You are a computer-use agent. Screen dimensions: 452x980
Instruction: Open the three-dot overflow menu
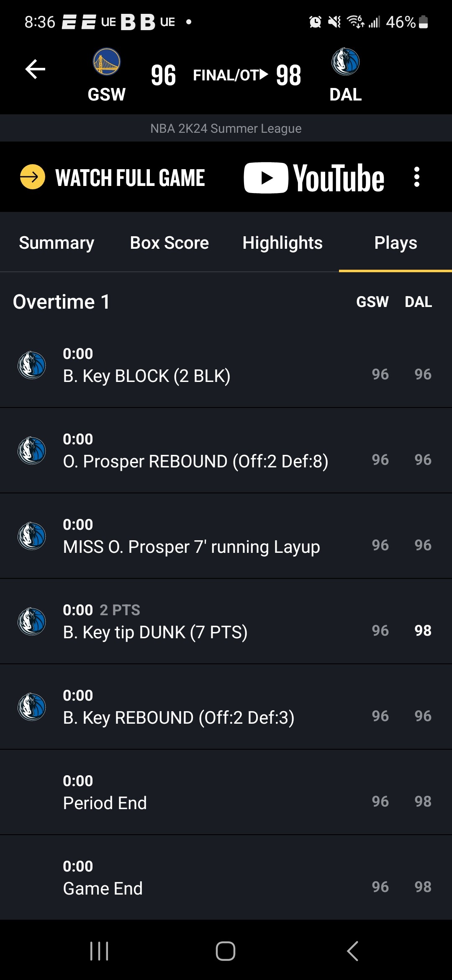416,177
